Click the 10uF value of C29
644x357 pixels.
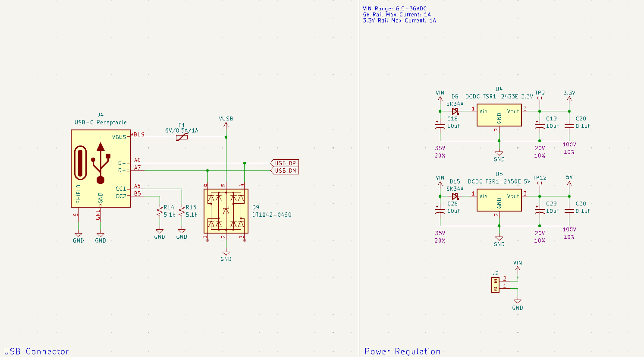tap(553, 211)
